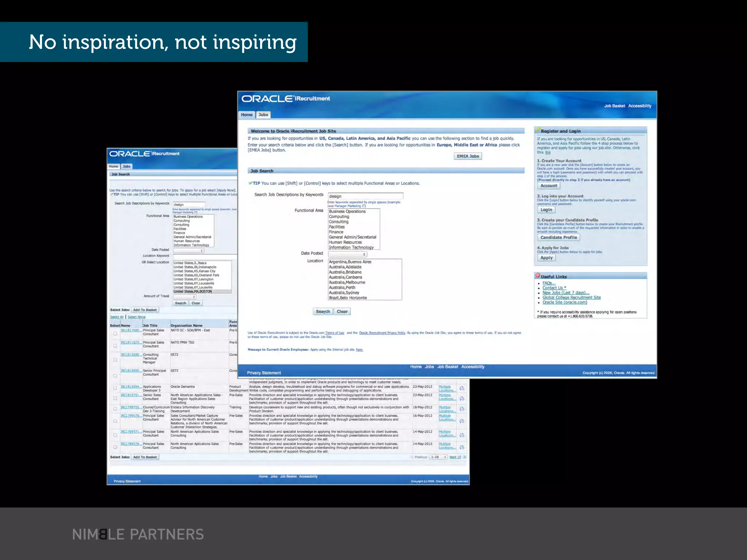Tick checkbox for Oracle Demantra Applications Developer 3
This screenshot has width=747, height=560.
115,388
